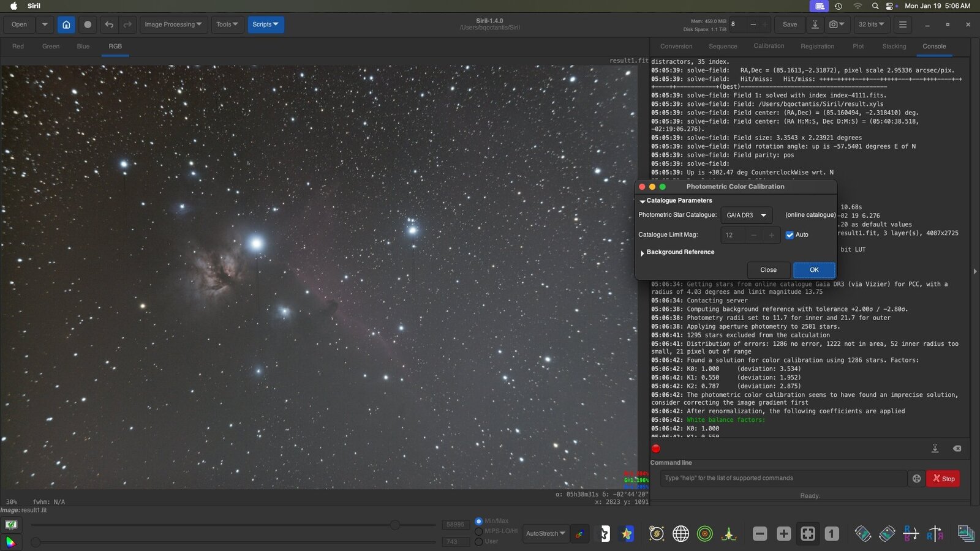This screenshot has height=551, width=980.
Task: Click the star PSF tool icon
Action: coord(729,534)
